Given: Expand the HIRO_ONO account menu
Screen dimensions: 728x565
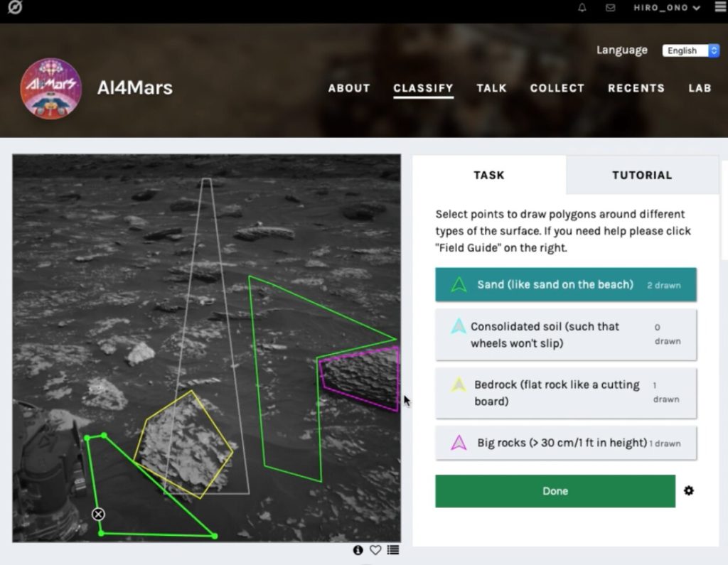Looking at the screenshot, I should [667, 8].
